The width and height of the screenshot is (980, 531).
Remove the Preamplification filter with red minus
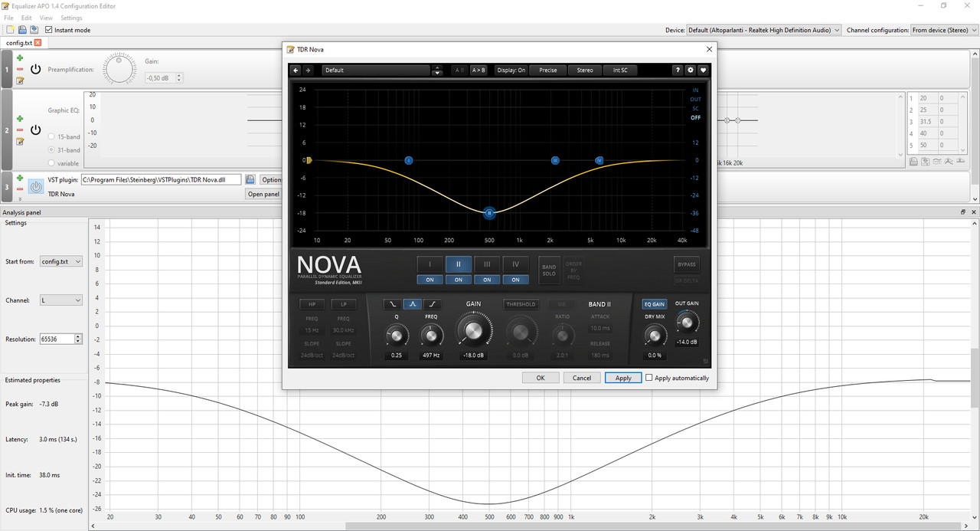point(20,69)
